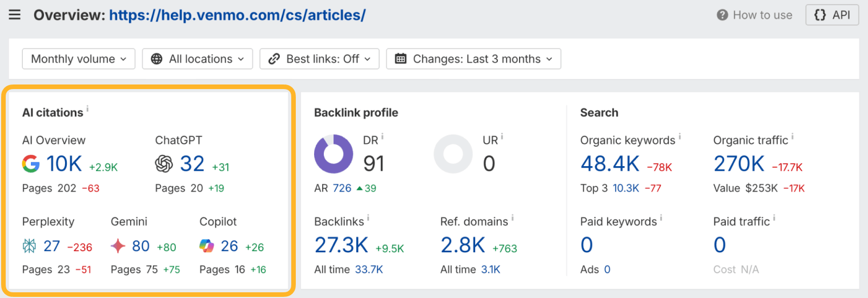The height and width of the screenshot is (298, 868).
Task: Click the Cost N/A text
Action: [736, 269]
